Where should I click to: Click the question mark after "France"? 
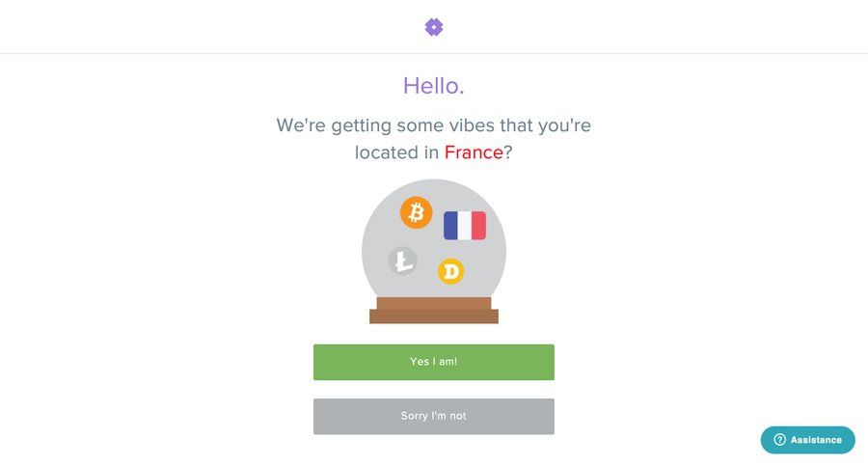pyautogui.click(x=508, y=152)
